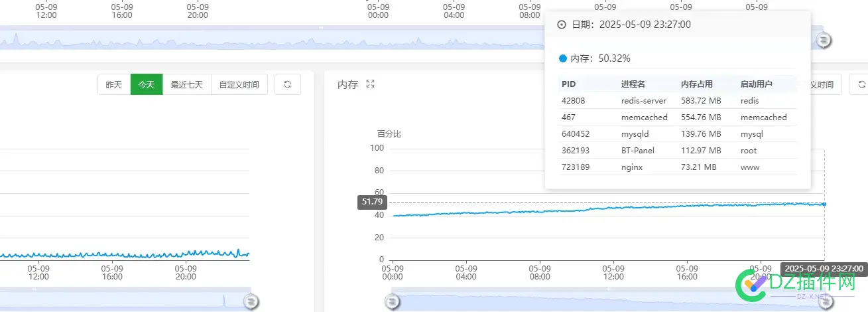This screenshot has width=868, height=312.
Task: Click the 百分比 axis label of 内存 chart
Action: pyautogui.click(x=389, y=133)
